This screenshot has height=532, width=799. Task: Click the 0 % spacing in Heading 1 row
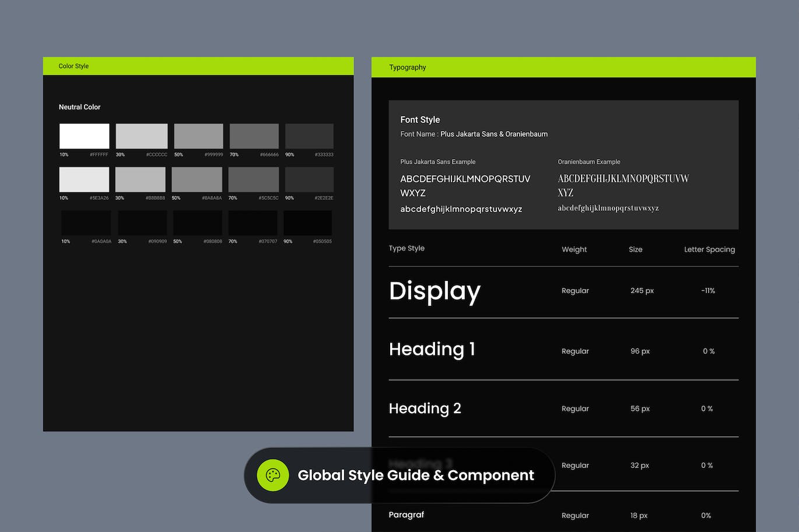point(709,351)
